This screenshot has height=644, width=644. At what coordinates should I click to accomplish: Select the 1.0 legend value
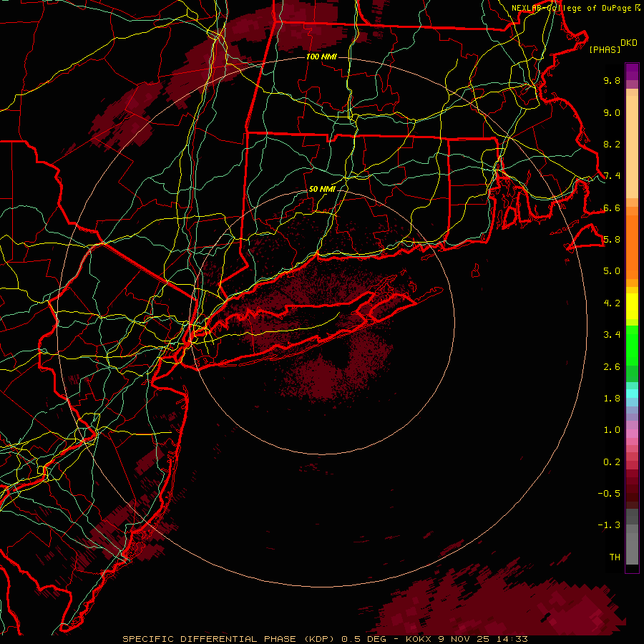(x=612, y=430)
